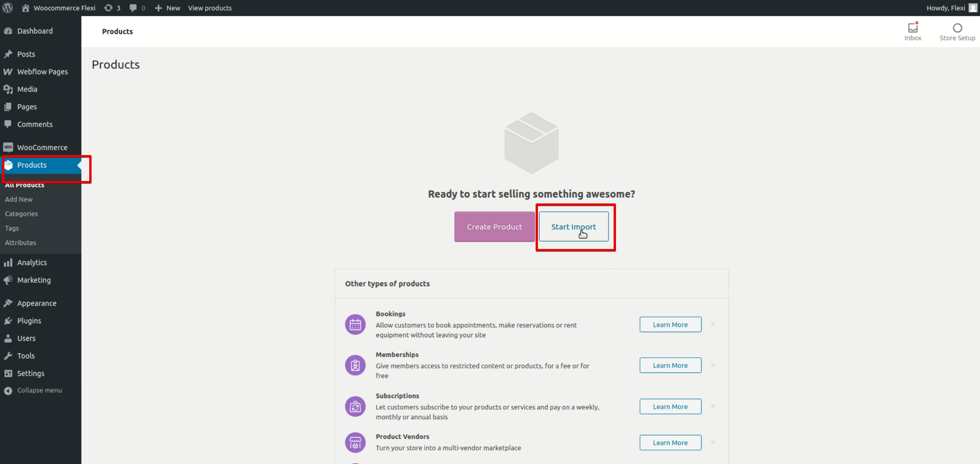980x464 pixels.
Task: Click the plus New icon
Action: [x=158, y=8]
